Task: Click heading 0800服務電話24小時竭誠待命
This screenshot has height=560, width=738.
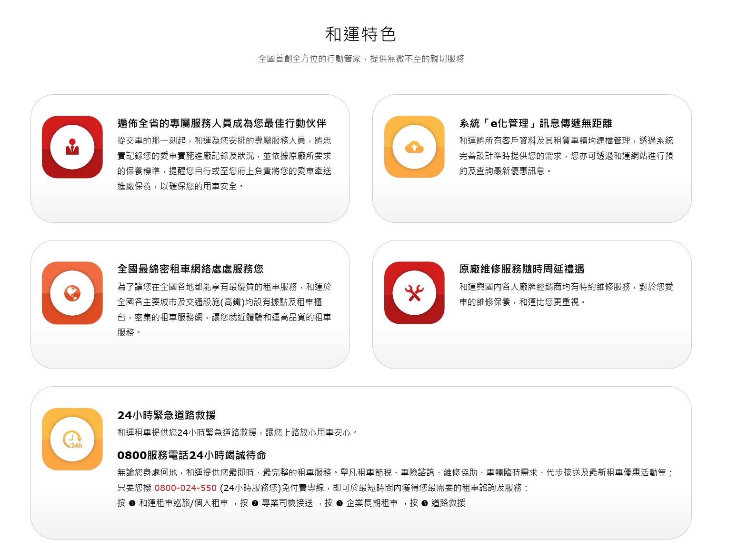Action: click(x=192, y=455)
